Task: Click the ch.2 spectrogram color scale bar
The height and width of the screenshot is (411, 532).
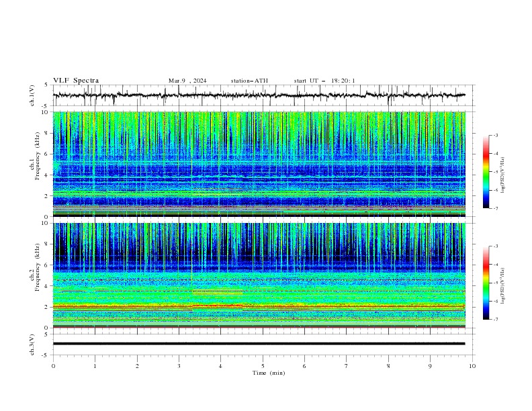Action: [486, 283]
